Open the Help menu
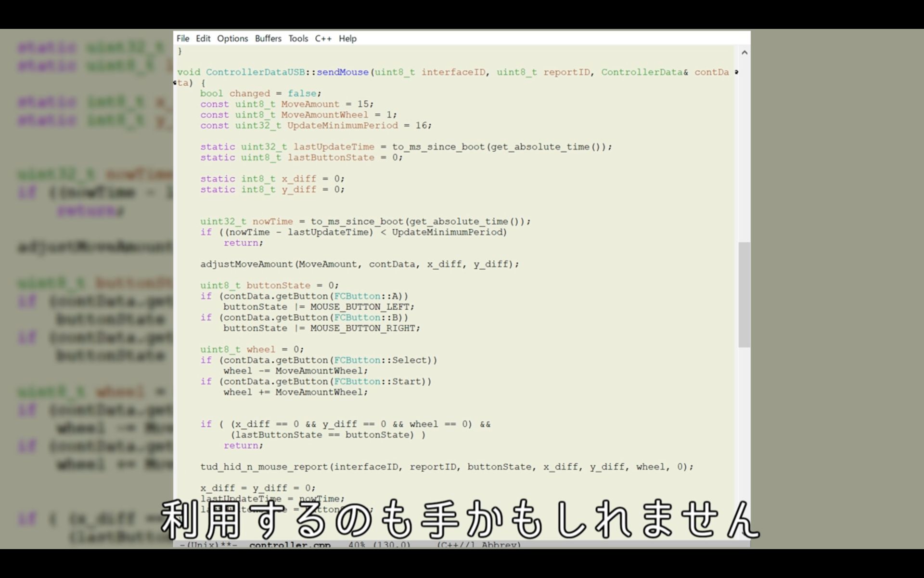This screenshot has height=578, width=924. coord(347,39)
